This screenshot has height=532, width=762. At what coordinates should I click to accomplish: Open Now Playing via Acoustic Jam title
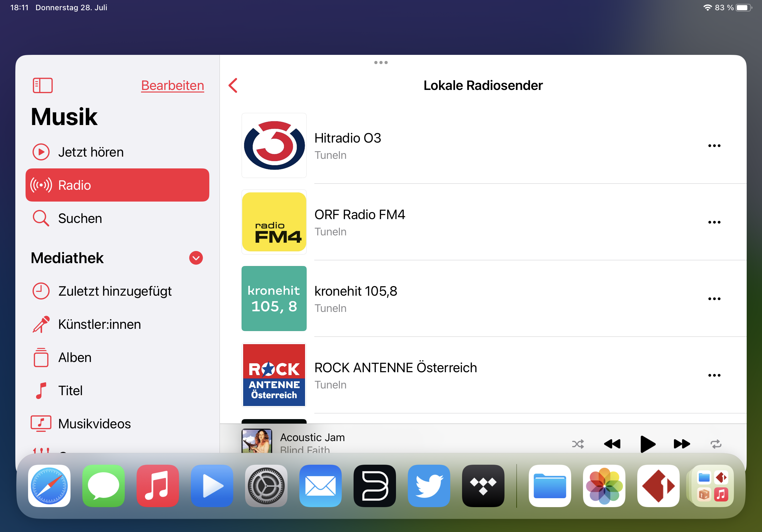click(312, 437)
